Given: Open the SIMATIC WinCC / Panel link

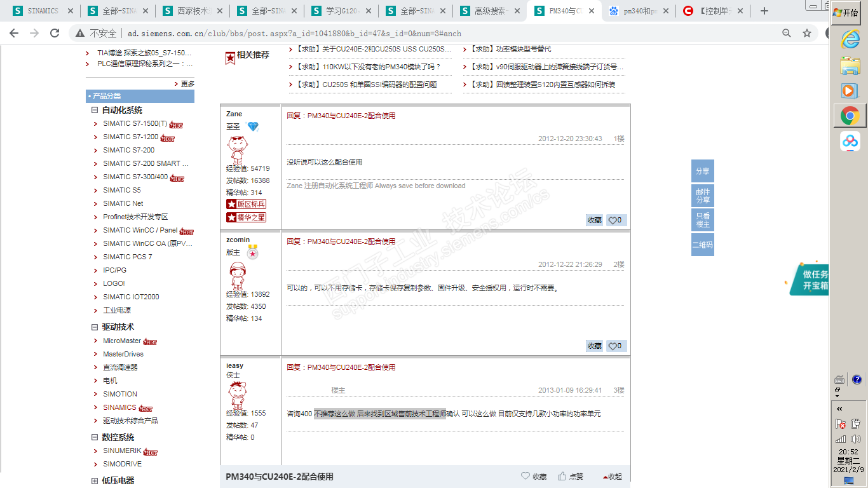Looking at the screenshot, I should (x=140, y=230).
